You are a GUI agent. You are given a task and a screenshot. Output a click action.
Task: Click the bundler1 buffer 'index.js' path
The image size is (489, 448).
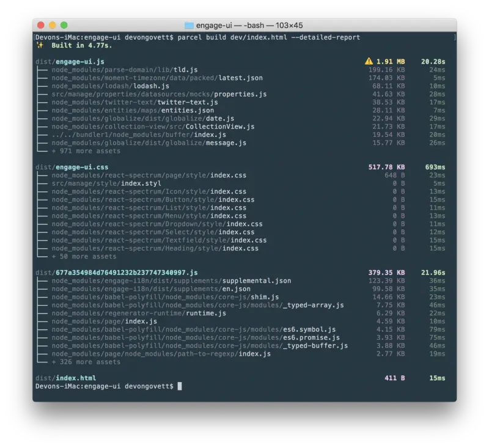(x=139, y=134)
